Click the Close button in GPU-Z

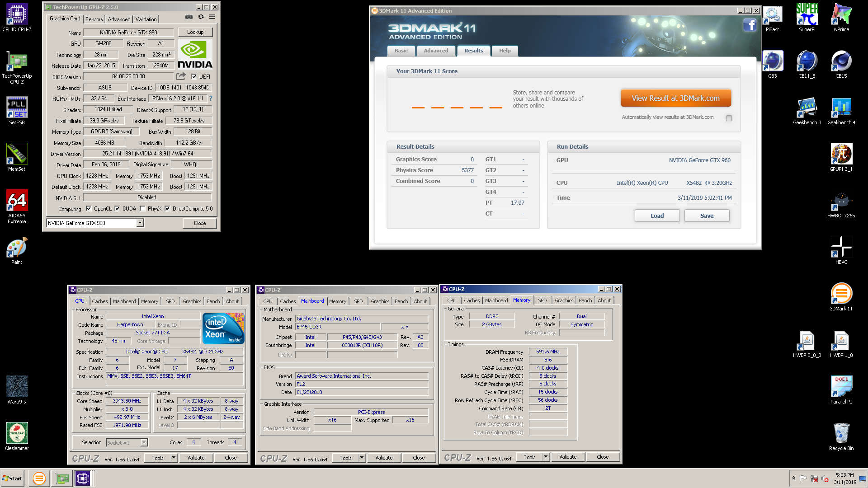(200, 223)
